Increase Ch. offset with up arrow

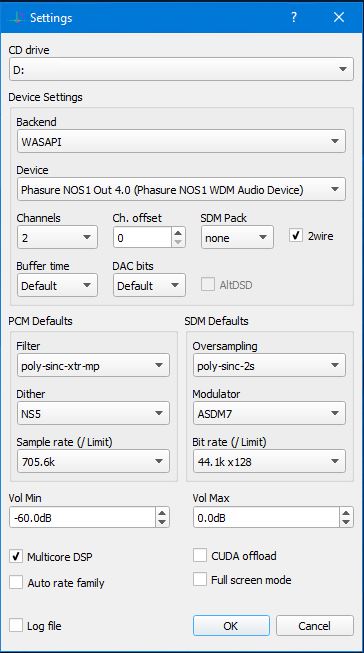pos(178,233)
